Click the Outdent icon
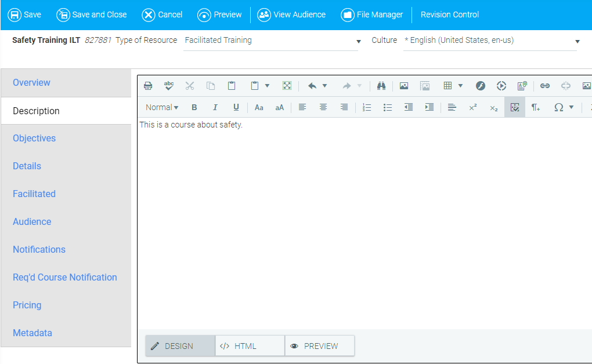Viewport: 592px width, 364px height. click(409, 107)
